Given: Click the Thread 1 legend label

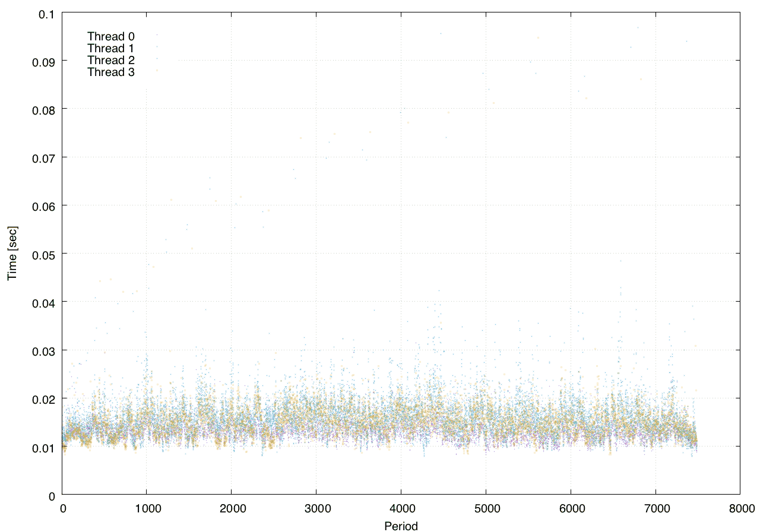Looking at the screenshot, I should (111, 48).
